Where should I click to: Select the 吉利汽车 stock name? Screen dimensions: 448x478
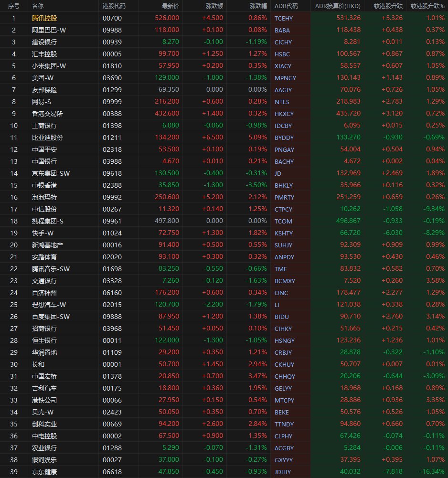tap(44, 388)
